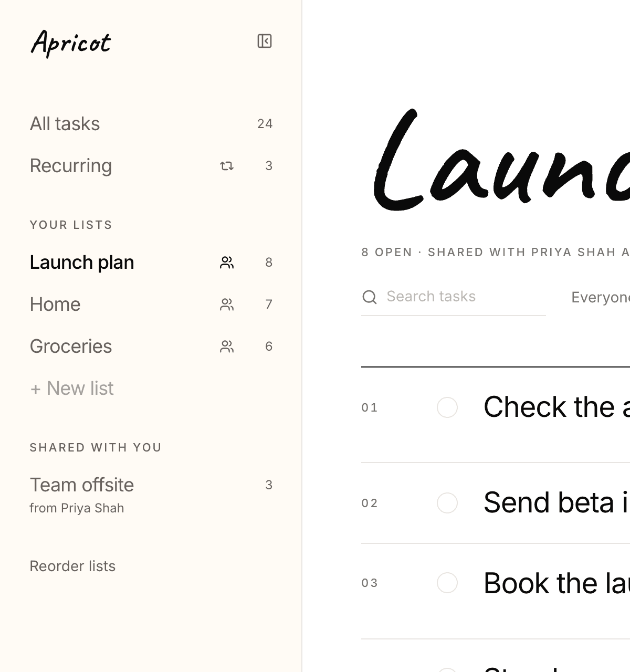Open the Everyone filter dropdown
This screenshot has width=630, height=672.
tap(601, 297)
